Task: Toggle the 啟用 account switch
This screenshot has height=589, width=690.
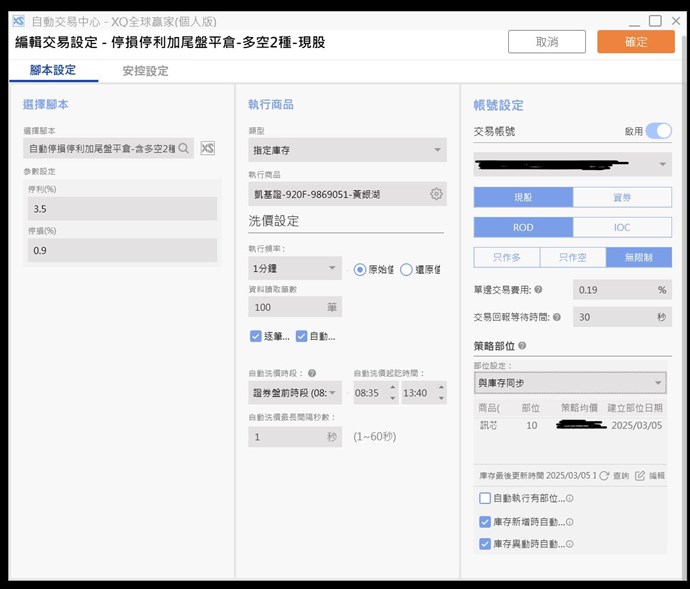Action: (x=658, y=131)
